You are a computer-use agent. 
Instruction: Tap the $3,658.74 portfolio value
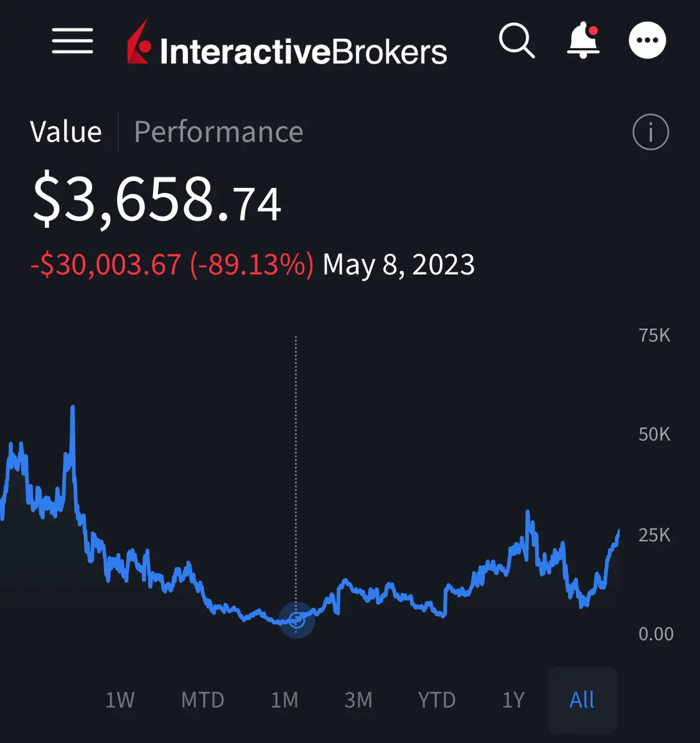click(157, 199)
